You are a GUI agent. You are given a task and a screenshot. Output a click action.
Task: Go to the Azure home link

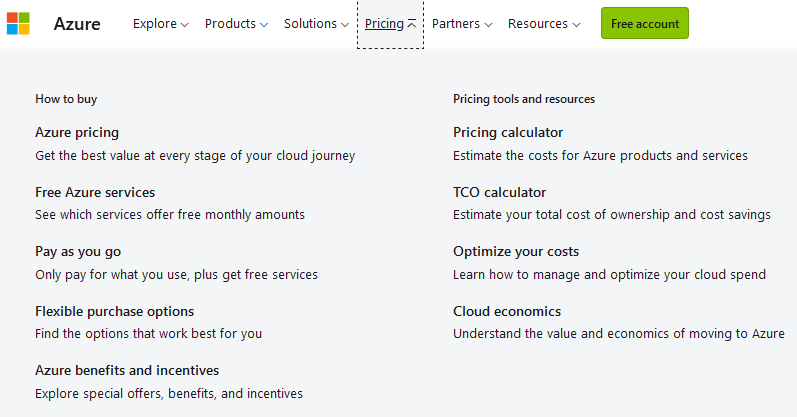[77, 24]
